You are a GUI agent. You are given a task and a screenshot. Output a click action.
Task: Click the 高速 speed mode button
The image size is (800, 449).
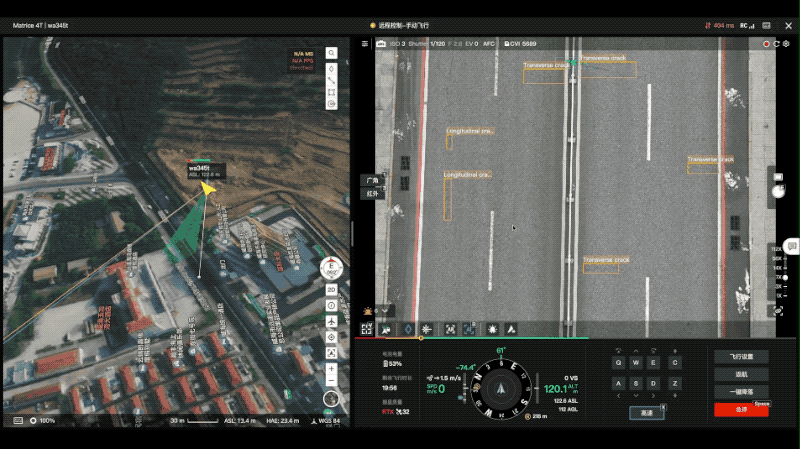(x=647, y=413)
